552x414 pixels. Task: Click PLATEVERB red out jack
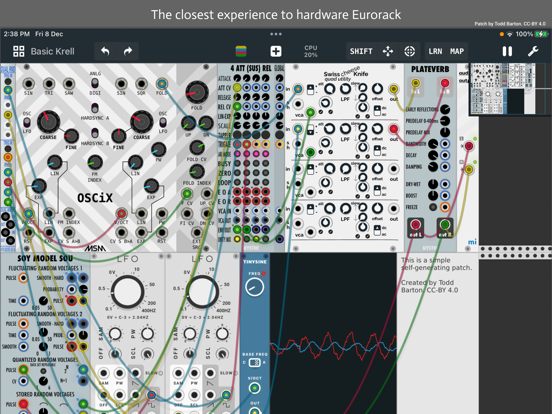(415, 224)
